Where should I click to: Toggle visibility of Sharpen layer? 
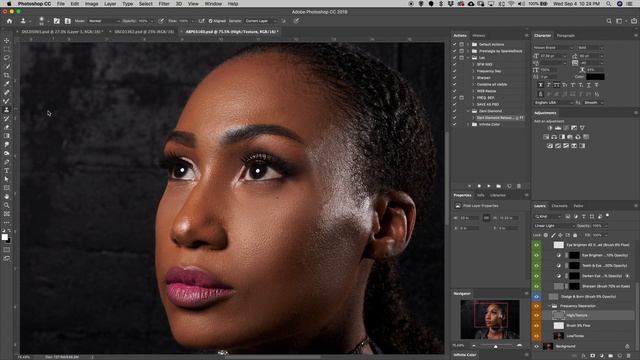(x=536, y=286)
